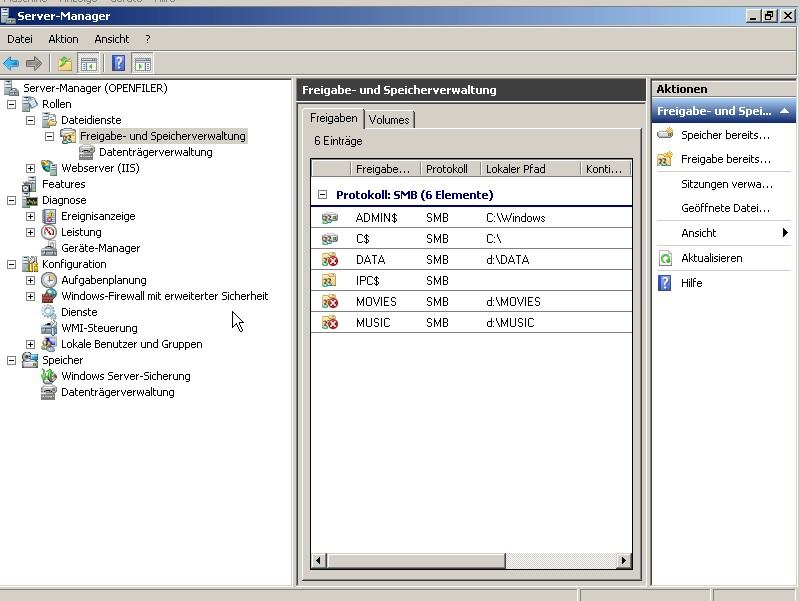Click Sitzungen verwalten action
The height and width of the screenshot is (601, 800).
pyautogui.click(x=727, y=184)
